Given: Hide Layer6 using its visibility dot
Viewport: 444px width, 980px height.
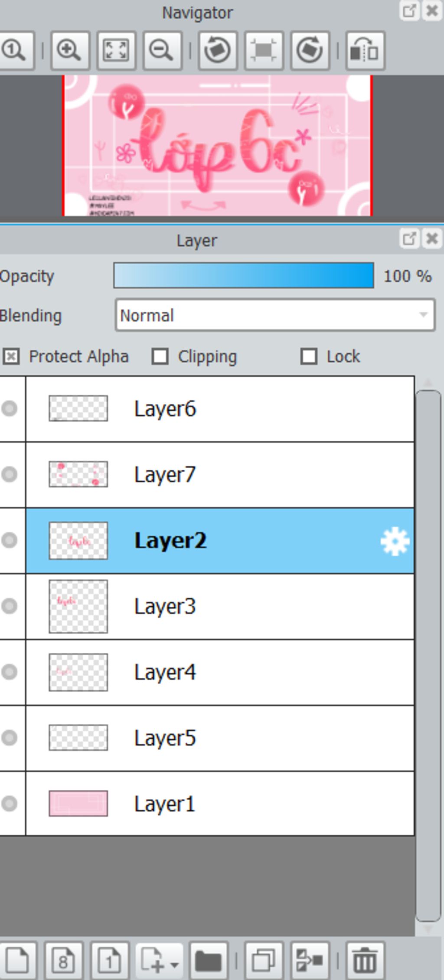Looking at the screenshot, I should (9, 409).
